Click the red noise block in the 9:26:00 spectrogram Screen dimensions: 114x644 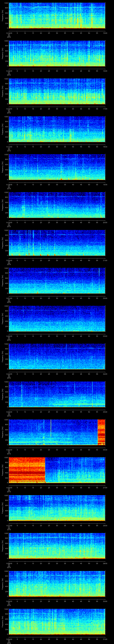tap(27, 470)
